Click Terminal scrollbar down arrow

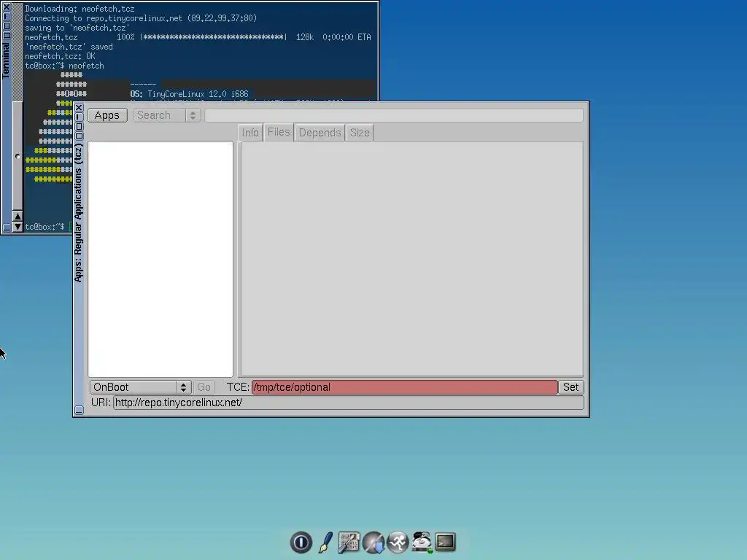click(18, 227)
